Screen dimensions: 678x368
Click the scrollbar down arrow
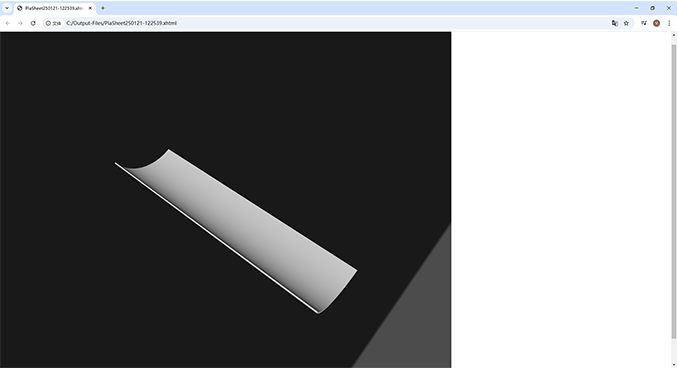(674, 365)
